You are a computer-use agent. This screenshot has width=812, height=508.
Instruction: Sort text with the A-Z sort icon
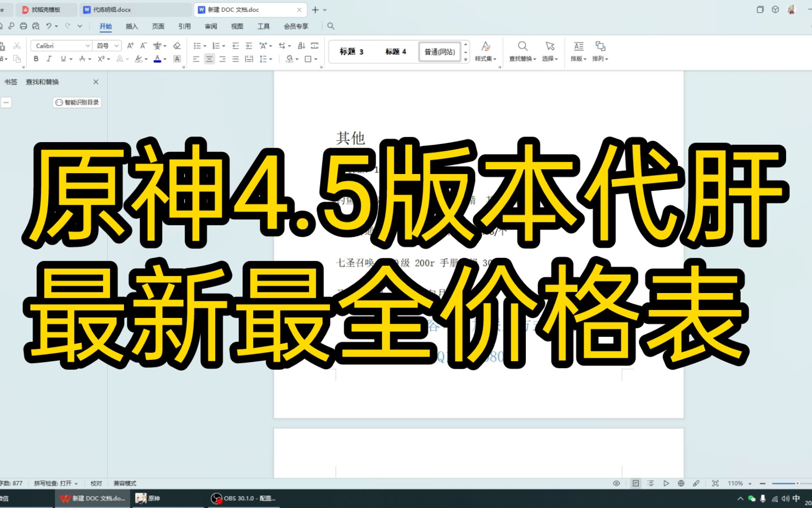(x=302, y=46)
